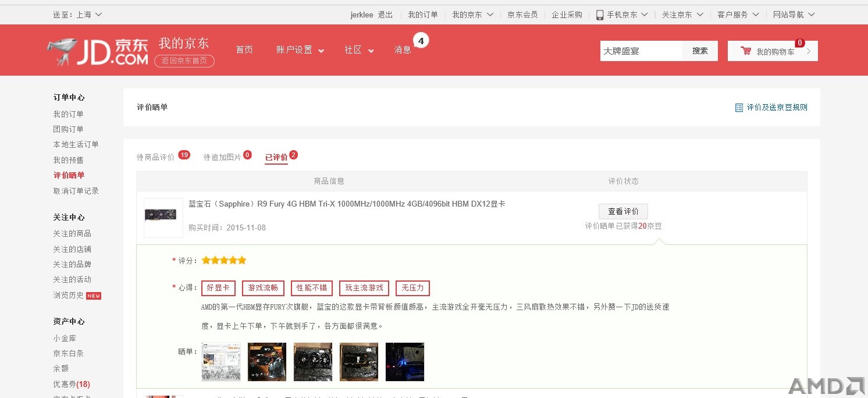The height and width of the screenshot is (398, 868).
Task: Click the NEW badge next to 浏览历史
Action: pos(94,296)
